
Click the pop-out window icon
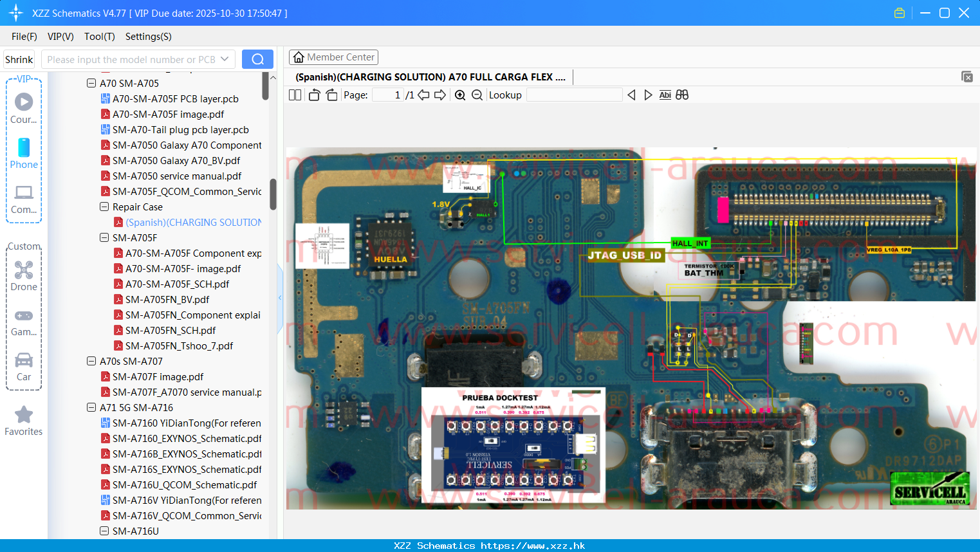coord(966,77)
